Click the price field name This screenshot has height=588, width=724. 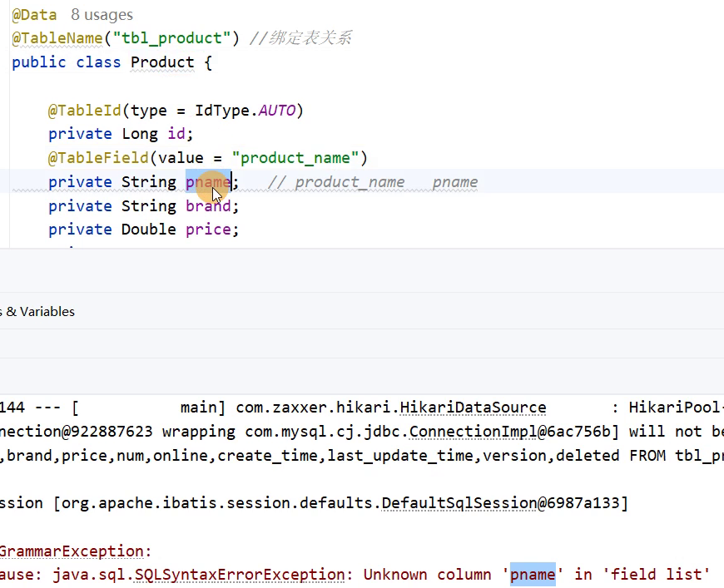point(208,230)
